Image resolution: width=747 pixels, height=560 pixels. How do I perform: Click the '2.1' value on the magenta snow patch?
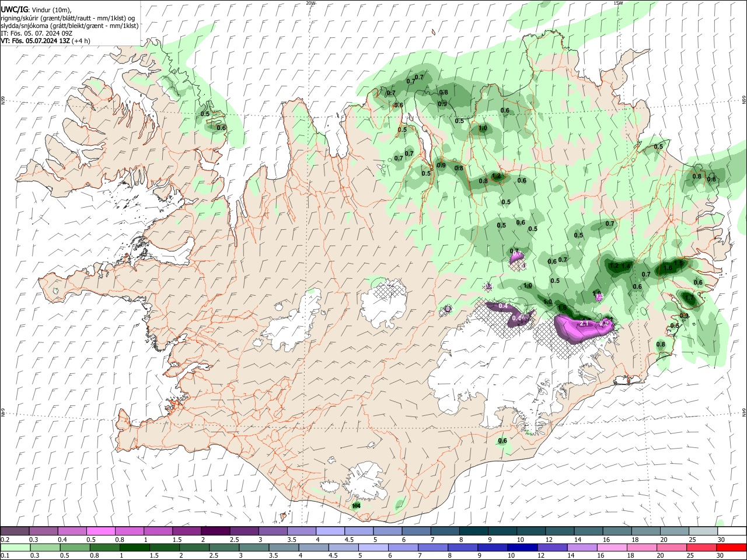(x=584, y=323)
